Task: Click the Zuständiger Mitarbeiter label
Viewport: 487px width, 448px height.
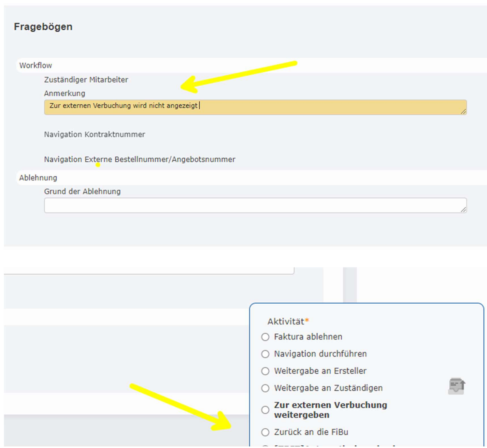Action: [x=86, y=80]
